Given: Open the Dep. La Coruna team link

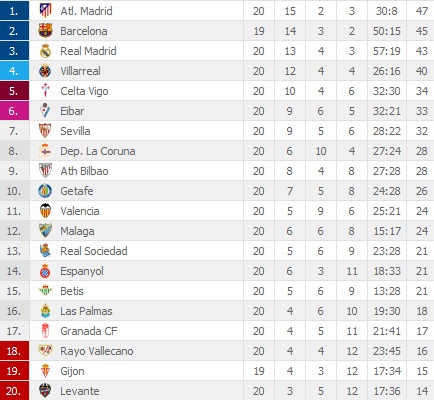Looking at the screenshot, I should (98, 151).
